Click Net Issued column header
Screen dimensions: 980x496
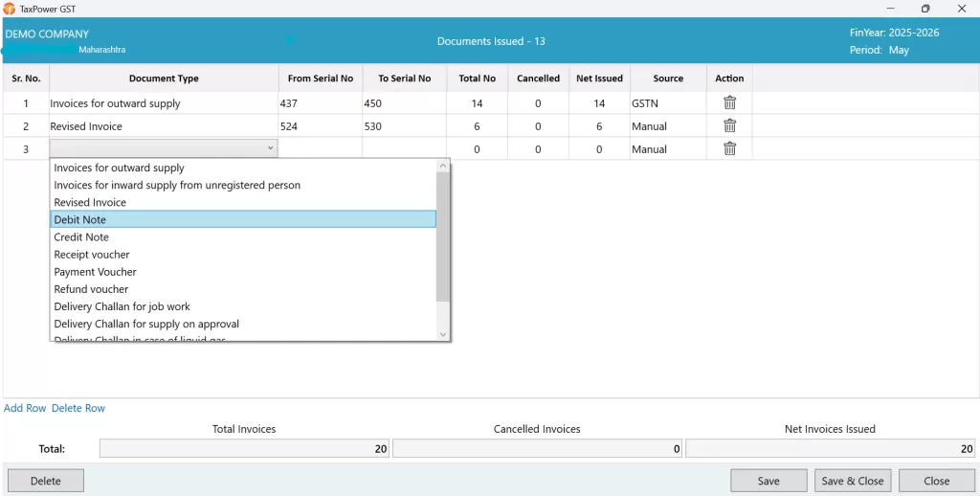click(599, 79)
